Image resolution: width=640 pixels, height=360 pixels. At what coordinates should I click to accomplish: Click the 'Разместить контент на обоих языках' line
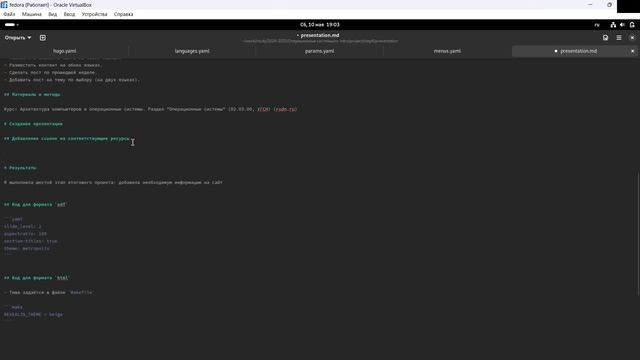[x=53, y=65]
